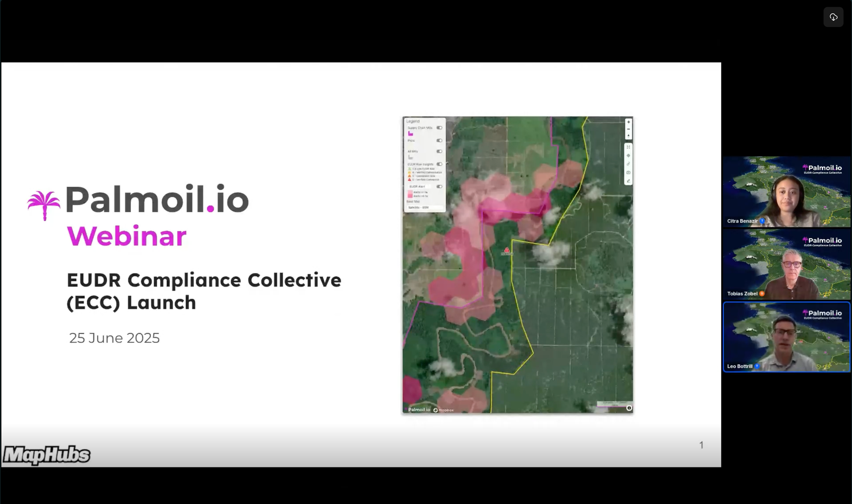Open the Satellite - ESRI base map dropdown

(425, 207)
